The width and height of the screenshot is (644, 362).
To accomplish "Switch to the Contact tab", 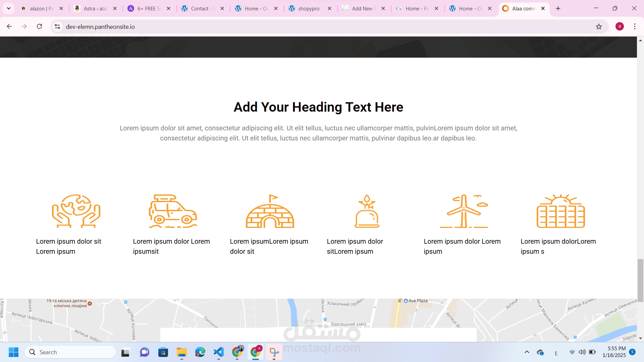I will coord(201,8).
